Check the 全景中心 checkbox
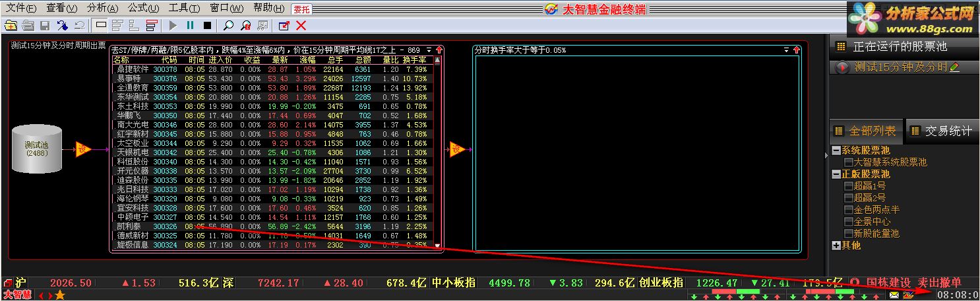This screenshot has height=301, width=980. pos(848,222)
